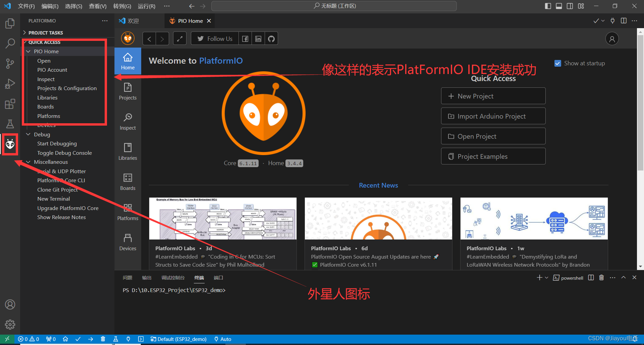644x345 pixels.
Task: Collapse Debug tree node
Action: (29, 134)
